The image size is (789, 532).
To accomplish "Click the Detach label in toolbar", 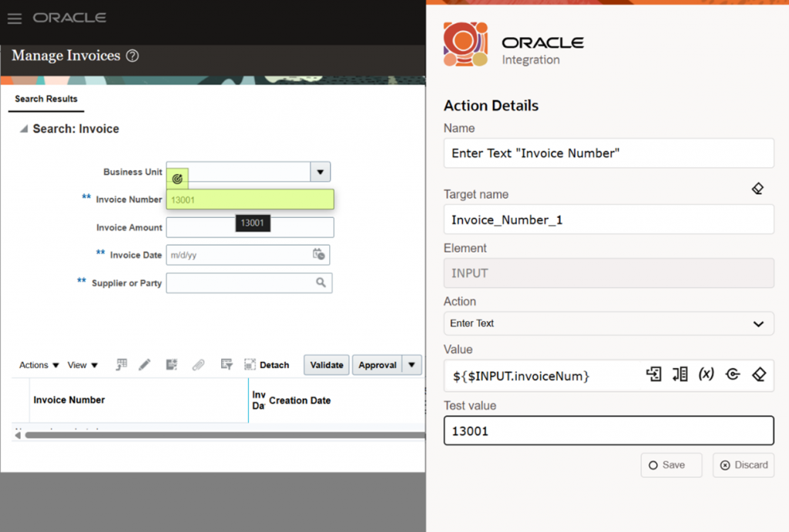I will (274, 365).
